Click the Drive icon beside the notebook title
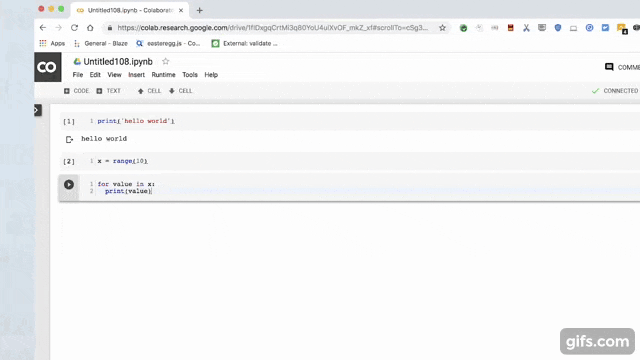Screen dimensions: 640x360 [x=77, y=62]
